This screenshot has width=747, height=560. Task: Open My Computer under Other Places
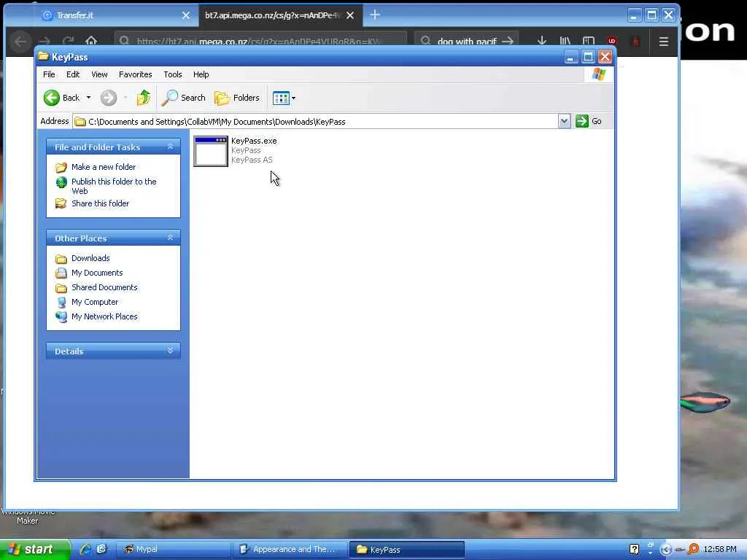click(x=95, y=302)
